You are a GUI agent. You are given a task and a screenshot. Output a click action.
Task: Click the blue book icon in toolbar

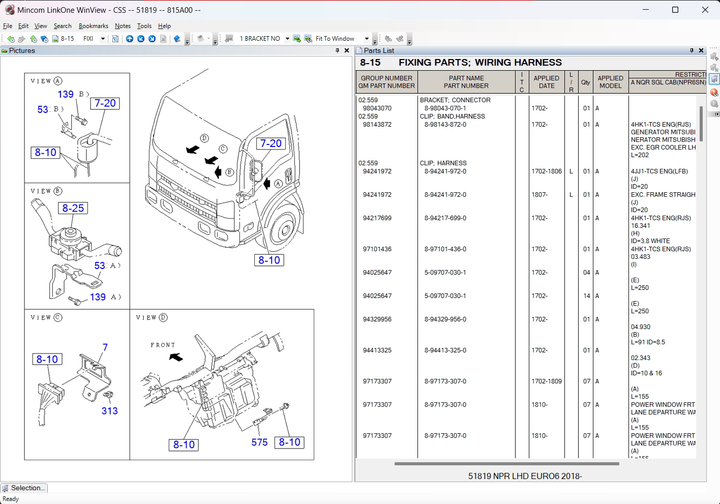click(177, 39)
